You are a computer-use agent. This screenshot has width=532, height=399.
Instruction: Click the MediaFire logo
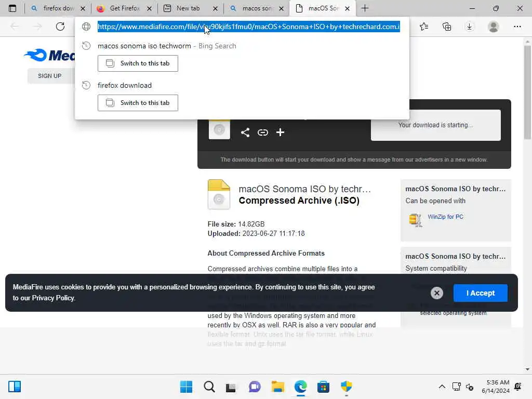tap(49, 55)
